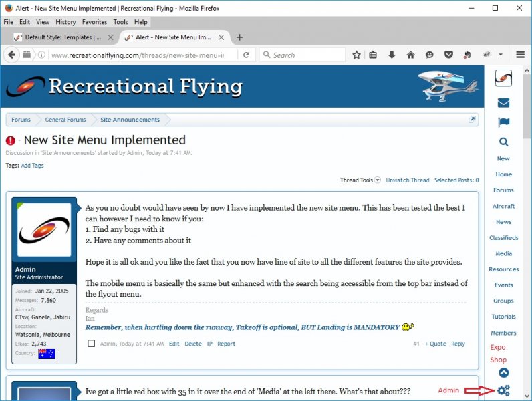Open the Firefox hamburger menu

pos(521,55)
